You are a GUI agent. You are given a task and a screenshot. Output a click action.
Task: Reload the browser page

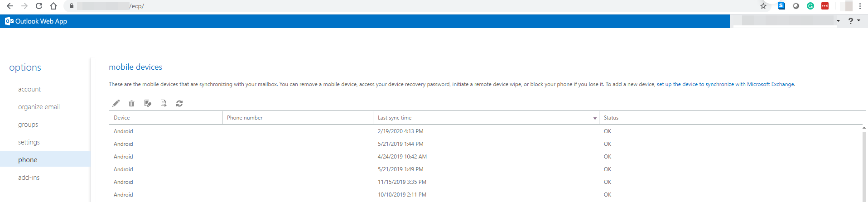39,6
